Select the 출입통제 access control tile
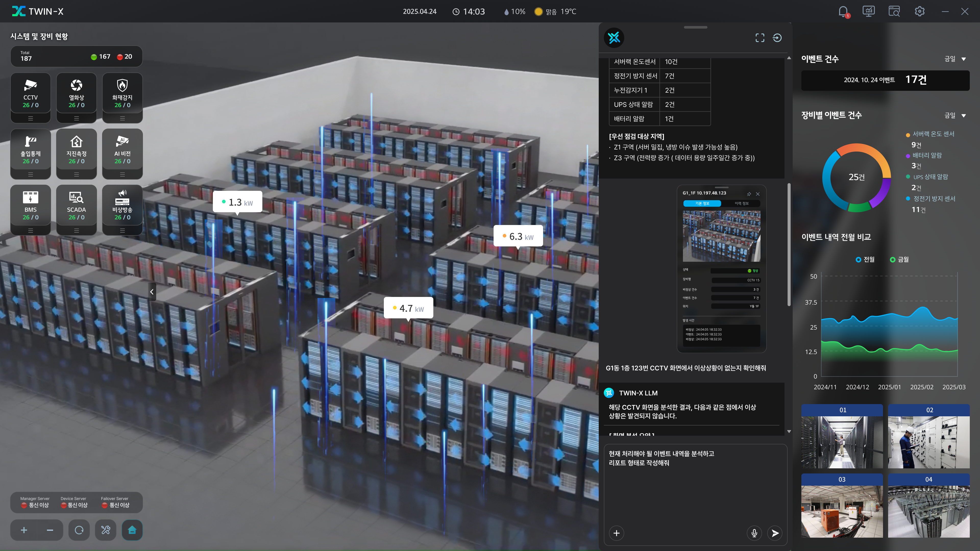The height and width of the screenshot is (551, 980). (x=30, y=149)
